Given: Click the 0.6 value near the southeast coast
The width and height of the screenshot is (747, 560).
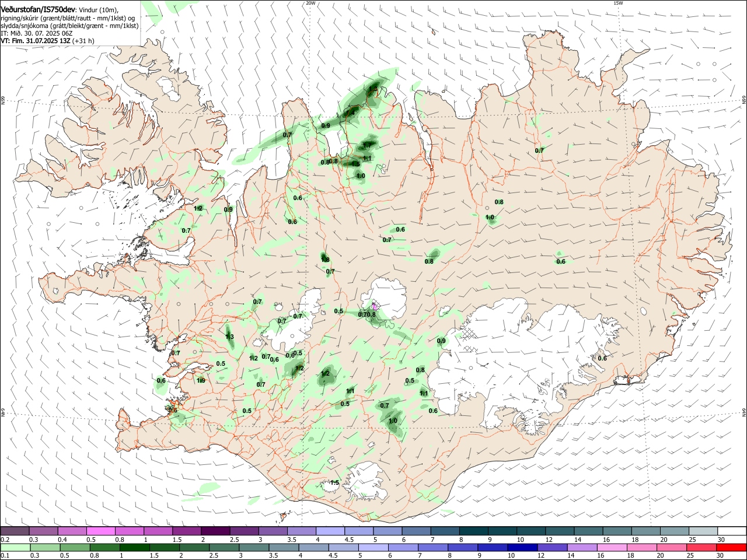Looking at the screenshot, I should point(602,358).
